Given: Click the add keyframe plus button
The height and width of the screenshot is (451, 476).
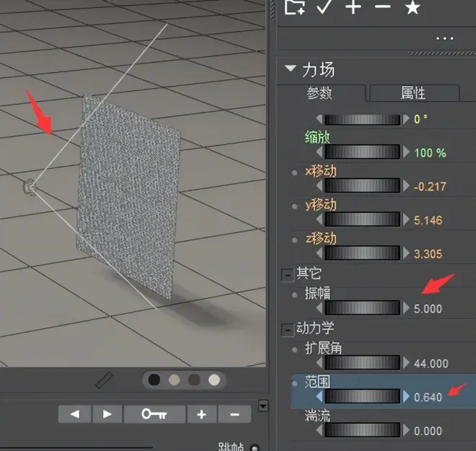Looking at the screenshot, I should click(202, 414).
